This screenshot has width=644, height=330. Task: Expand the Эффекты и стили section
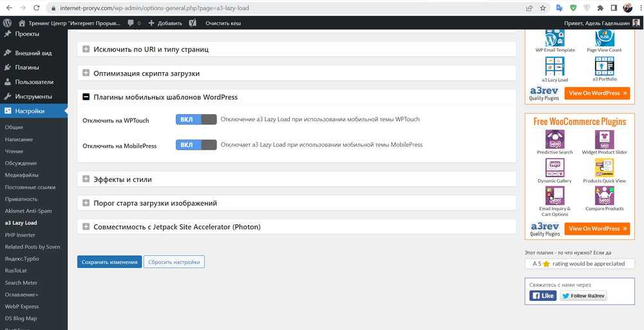pyautogui.click(x=86, y=179)
